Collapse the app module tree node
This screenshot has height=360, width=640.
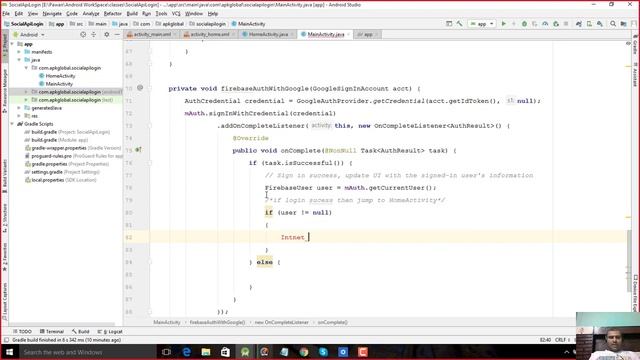click(12, 44)
